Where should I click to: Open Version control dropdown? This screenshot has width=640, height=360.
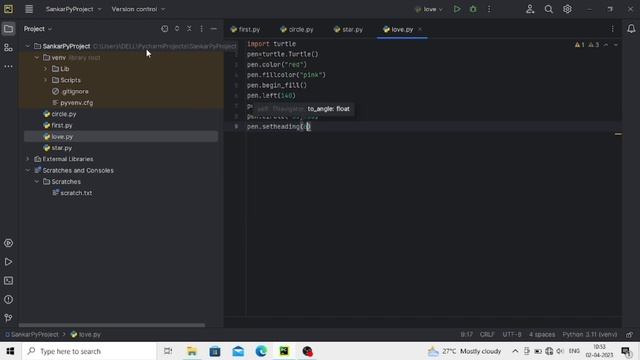pyautogui.click(x=138, y=9)
